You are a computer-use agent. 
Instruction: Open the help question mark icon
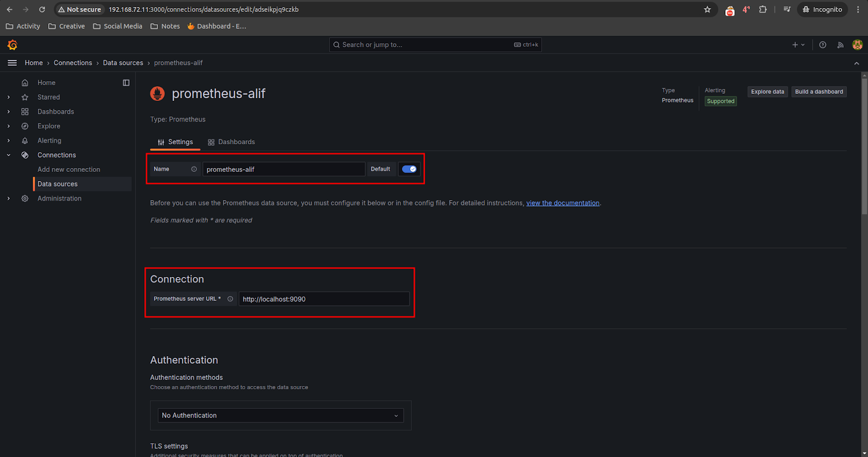[x=823, y=45]
